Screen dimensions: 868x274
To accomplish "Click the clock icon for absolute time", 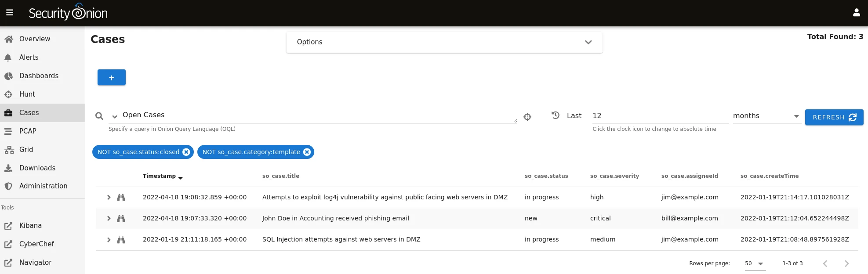I will [x=556, y=115].
